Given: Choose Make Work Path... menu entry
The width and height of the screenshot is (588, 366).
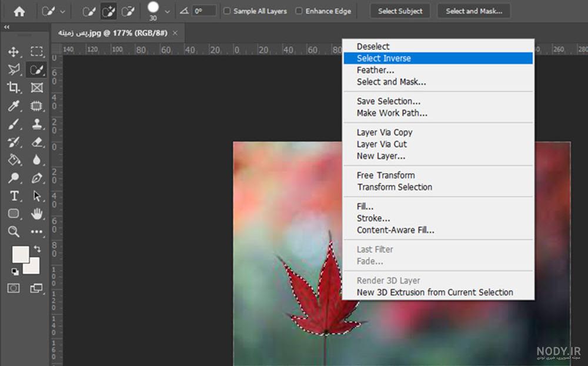Looking at the screenshot, I should (x=438, y=113).
